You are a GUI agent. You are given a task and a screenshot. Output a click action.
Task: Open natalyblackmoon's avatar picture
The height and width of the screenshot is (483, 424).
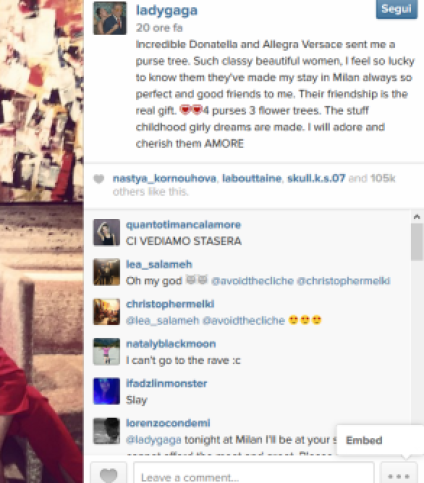click(x=106, y=351)
